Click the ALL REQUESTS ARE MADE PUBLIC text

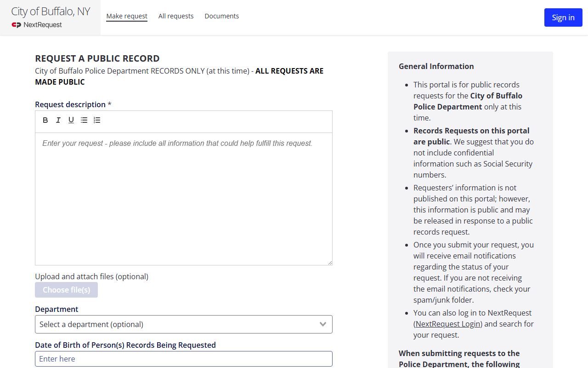click(179, 76)
